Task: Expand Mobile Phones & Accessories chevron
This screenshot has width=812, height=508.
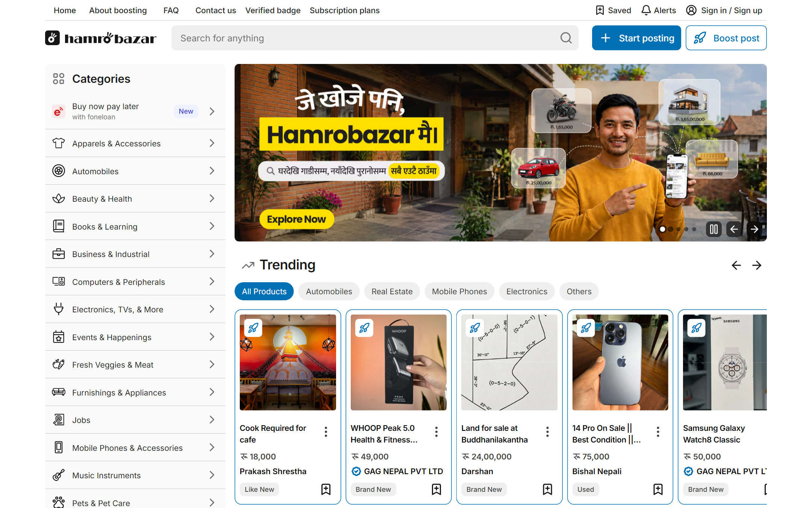Action: pos(212,447)
